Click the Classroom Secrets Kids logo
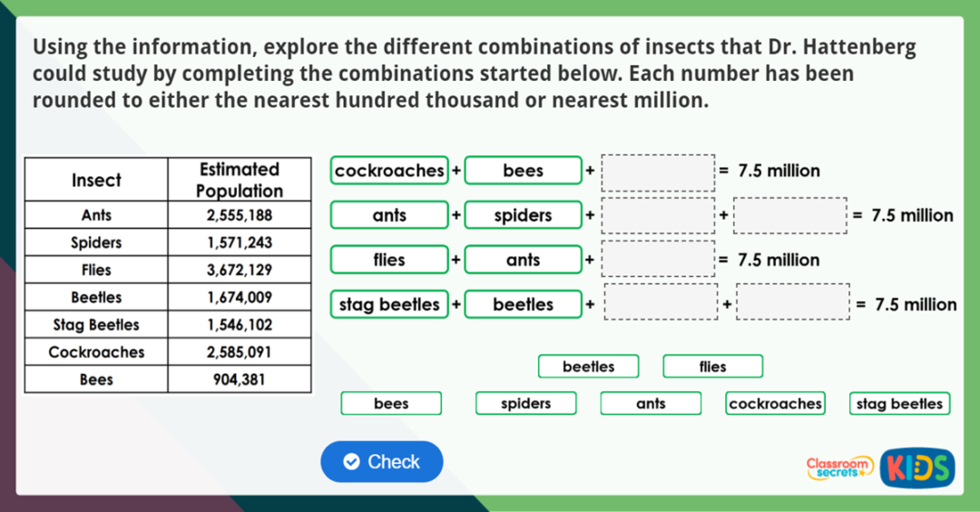 [x=878, y=467]
